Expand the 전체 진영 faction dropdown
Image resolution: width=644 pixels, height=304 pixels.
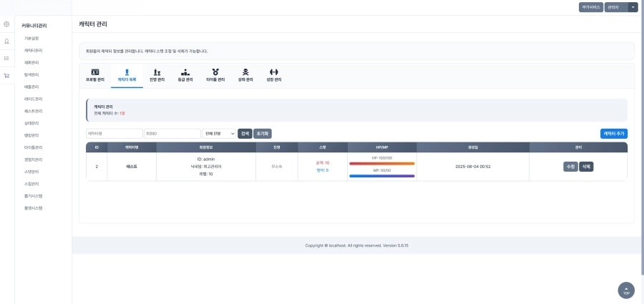click(x=219, y=134)
